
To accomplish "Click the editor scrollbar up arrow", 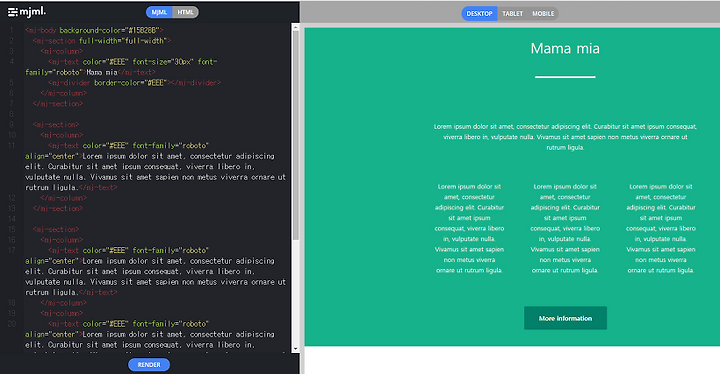I will point(296,27).
